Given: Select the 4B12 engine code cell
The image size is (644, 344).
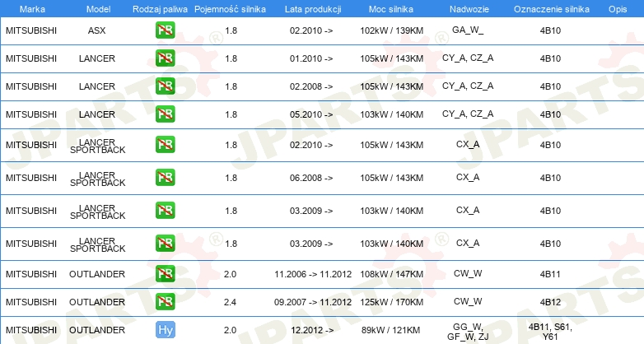Looking at the screenshot, I should [x=550, y=302].
